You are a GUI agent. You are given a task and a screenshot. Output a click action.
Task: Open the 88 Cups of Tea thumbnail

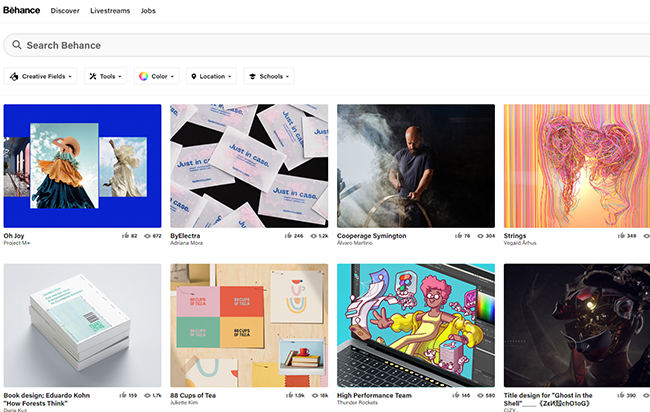tap(249, 325)
